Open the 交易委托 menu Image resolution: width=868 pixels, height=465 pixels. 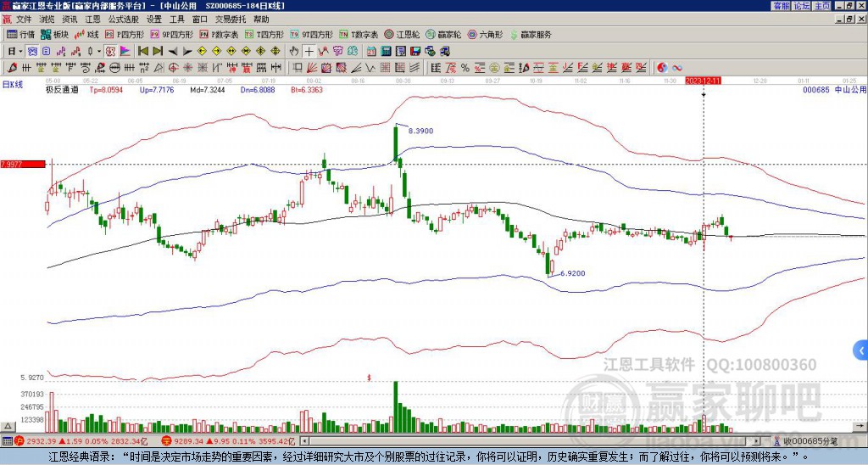[231, 20]
